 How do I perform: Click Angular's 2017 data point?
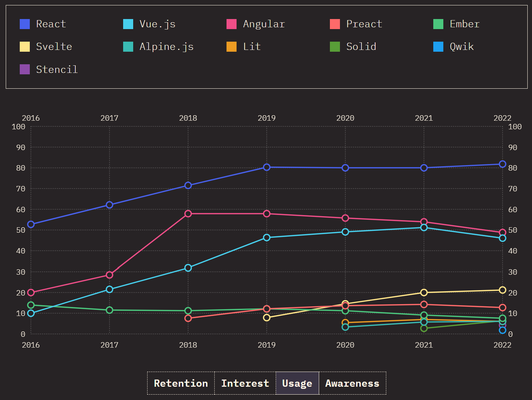[109, 275]
